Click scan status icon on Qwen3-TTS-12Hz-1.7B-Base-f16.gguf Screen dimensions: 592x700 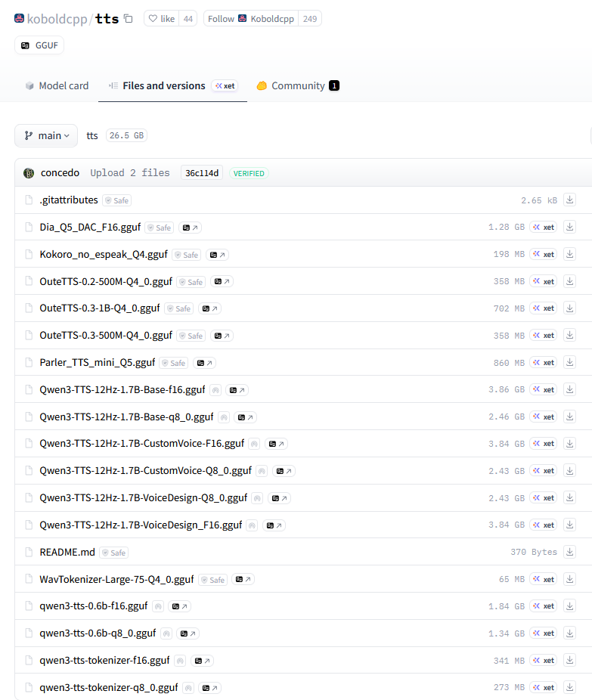(215, 390)
